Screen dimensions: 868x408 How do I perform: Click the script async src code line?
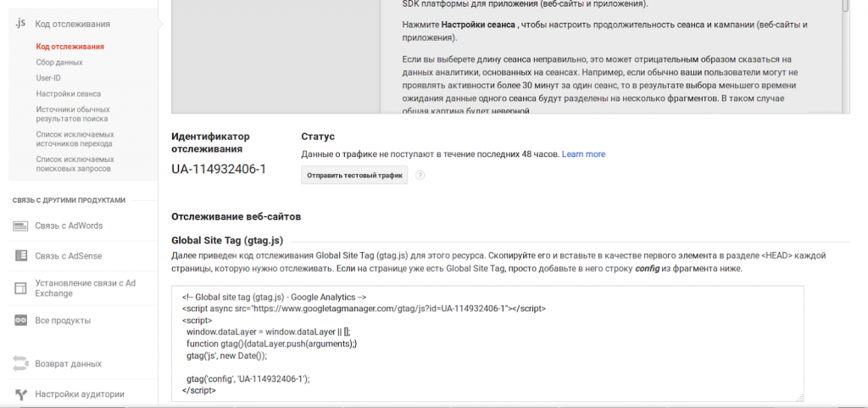pyautogui.click(x=364, y=309)
